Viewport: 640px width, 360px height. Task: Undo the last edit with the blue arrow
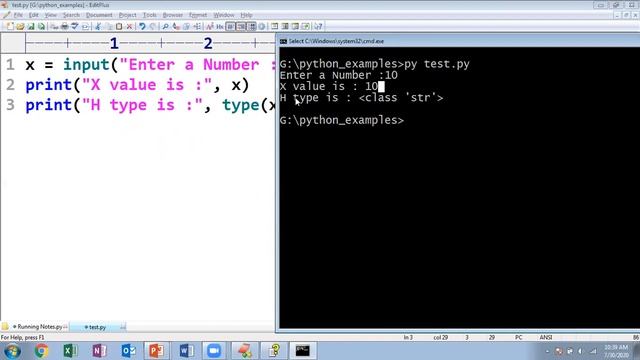142,27
